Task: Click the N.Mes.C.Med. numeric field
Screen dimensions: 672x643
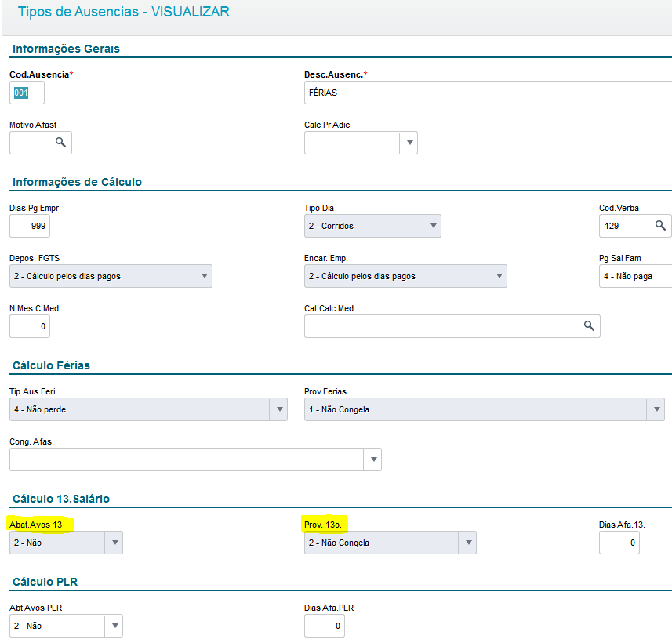Action: (x=30, y=326)
